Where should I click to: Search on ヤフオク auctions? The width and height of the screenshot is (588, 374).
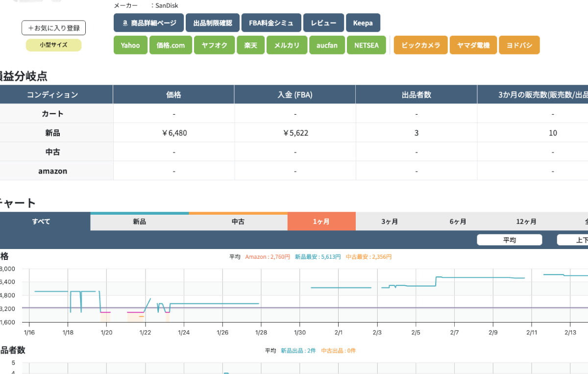pos(214,45)
